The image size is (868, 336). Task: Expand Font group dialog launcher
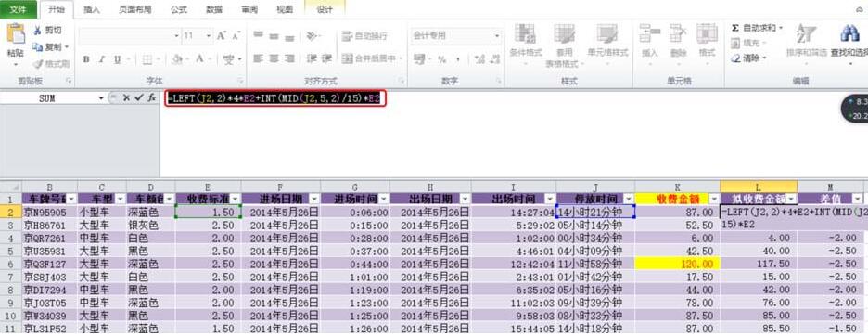coord(240,81)
